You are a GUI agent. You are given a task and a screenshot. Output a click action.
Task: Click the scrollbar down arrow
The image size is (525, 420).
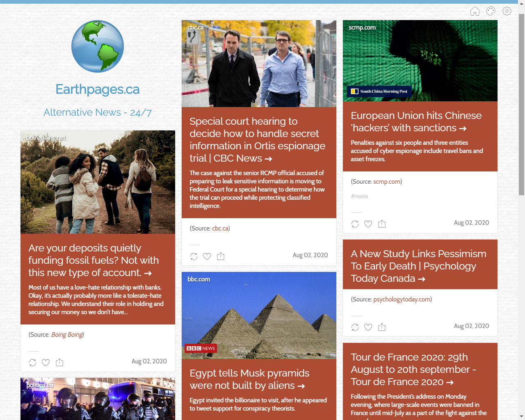(521, 417)
